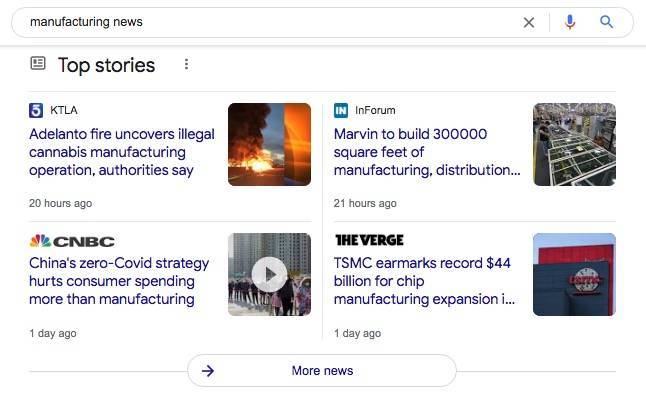Click the fire photo thumbnail

click(x=269, y=144)
